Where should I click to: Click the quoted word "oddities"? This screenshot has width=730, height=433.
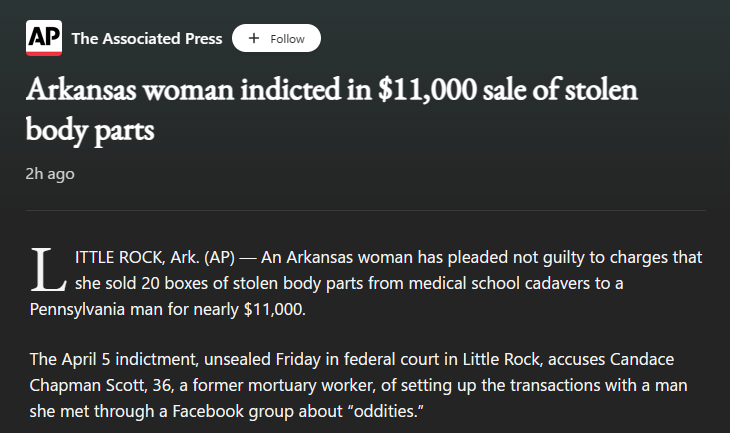385,412
